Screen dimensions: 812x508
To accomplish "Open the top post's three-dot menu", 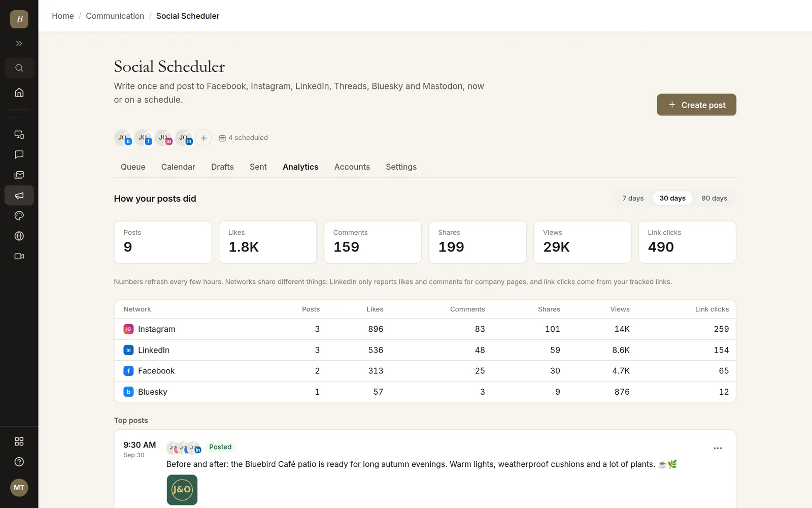I will 718,448.
